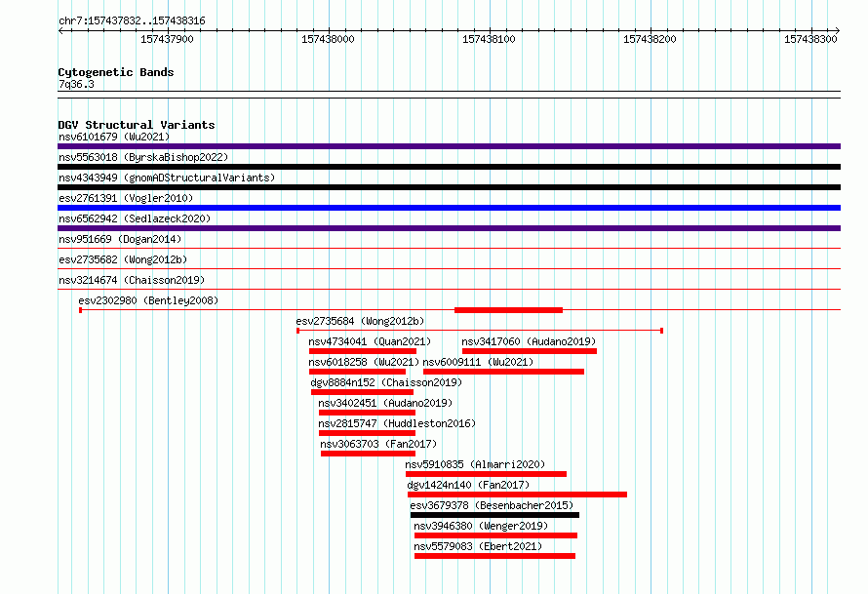
Task: Select red bar under nsv6018258
Action: click(357, 372)
